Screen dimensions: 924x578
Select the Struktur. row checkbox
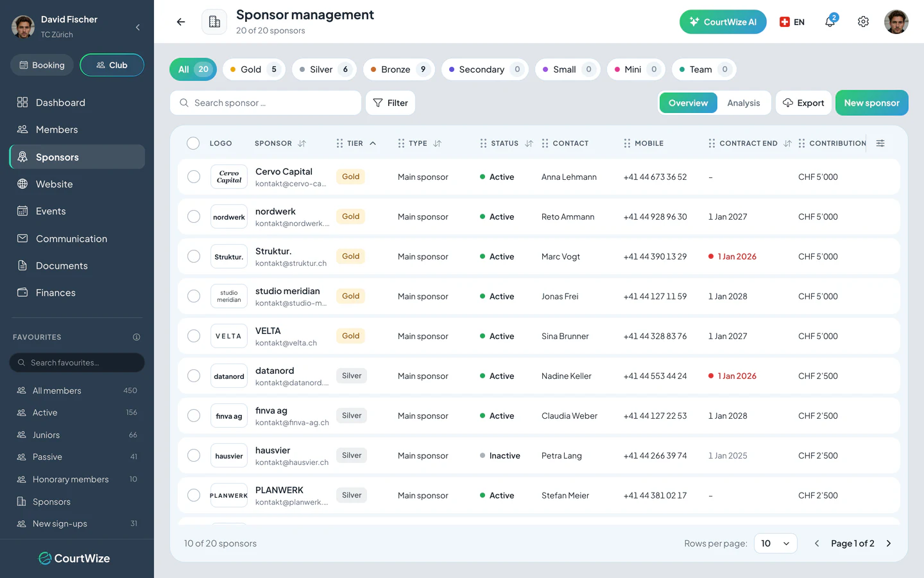[194, 256]
